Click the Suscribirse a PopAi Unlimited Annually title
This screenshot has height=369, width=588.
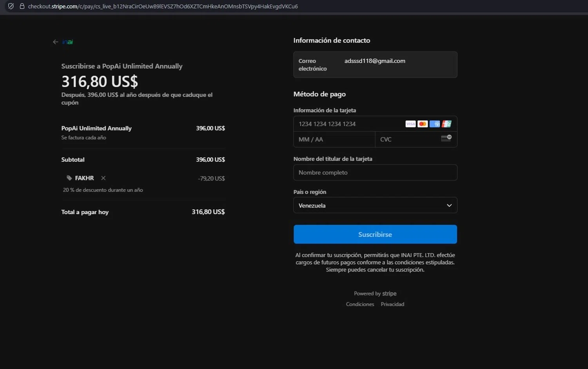pyautogui.click(x=122, y=66)
